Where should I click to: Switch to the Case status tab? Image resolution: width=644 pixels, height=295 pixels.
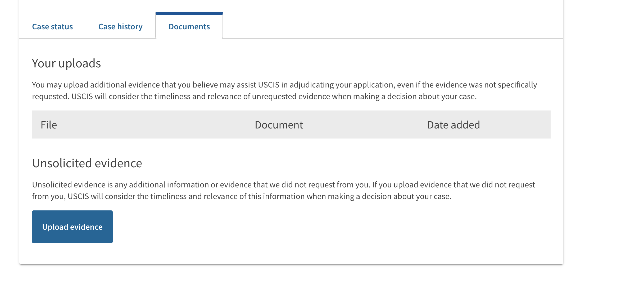click(52, 26)
